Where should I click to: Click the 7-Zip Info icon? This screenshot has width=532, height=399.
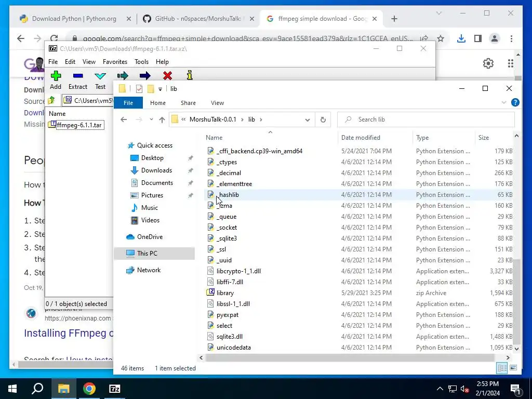tap(190, 75)
